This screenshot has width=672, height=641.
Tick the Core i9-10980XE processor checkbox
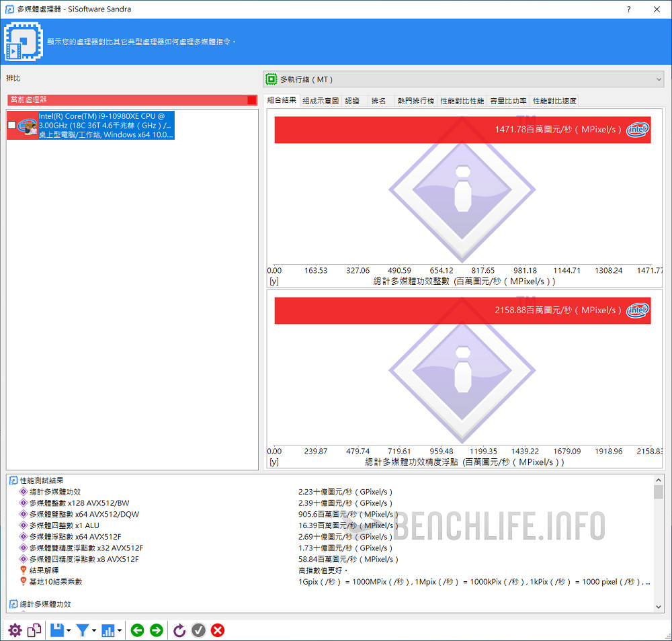click(x=11, y=125)
